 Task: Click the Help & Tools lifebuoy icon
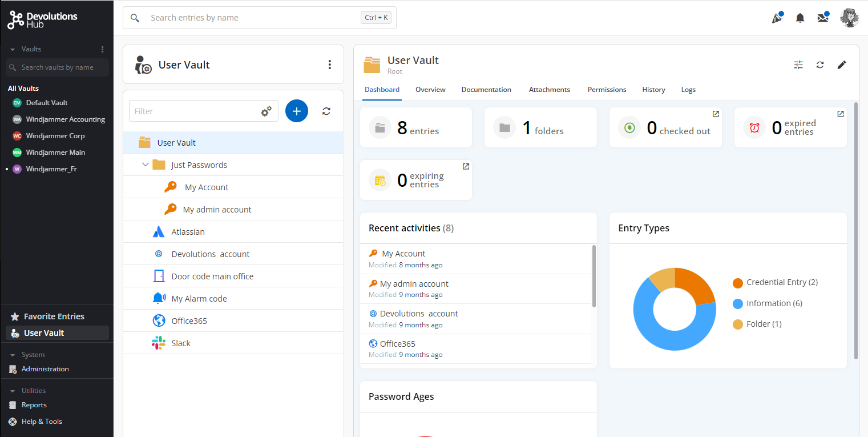[x=13, y=422]
